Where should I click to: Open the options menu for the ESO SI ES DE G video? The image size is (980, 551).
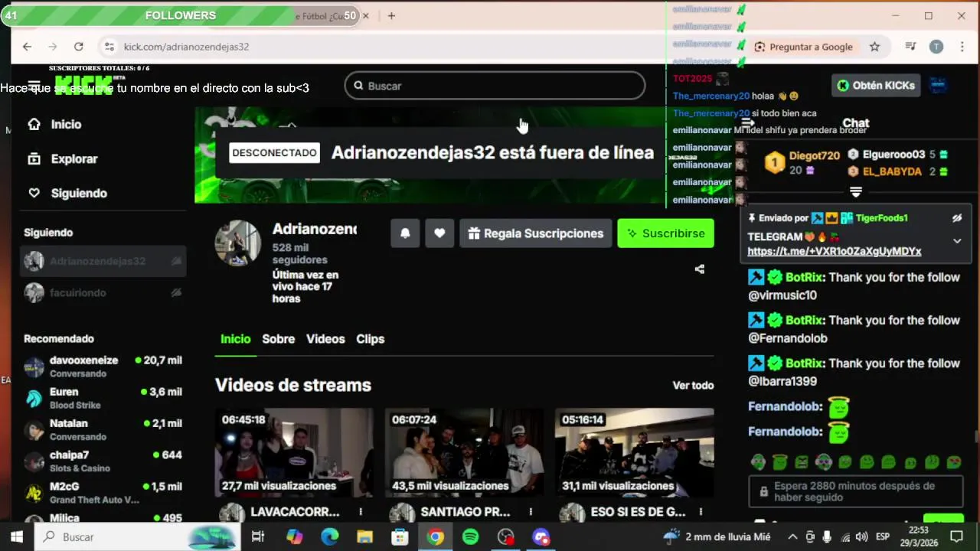(x=701, y=512)
